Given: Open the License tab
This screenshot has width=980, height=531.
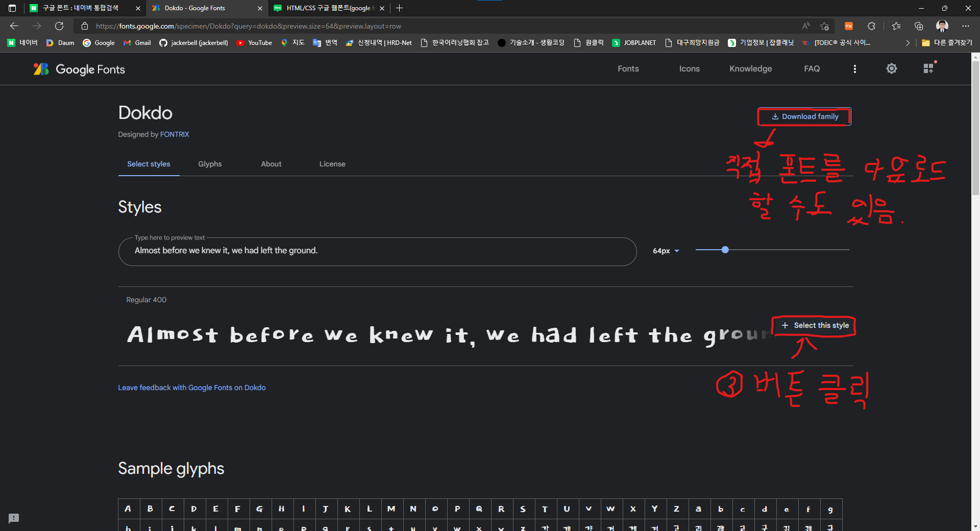Looking at the screenshot, I should point(332,164).
